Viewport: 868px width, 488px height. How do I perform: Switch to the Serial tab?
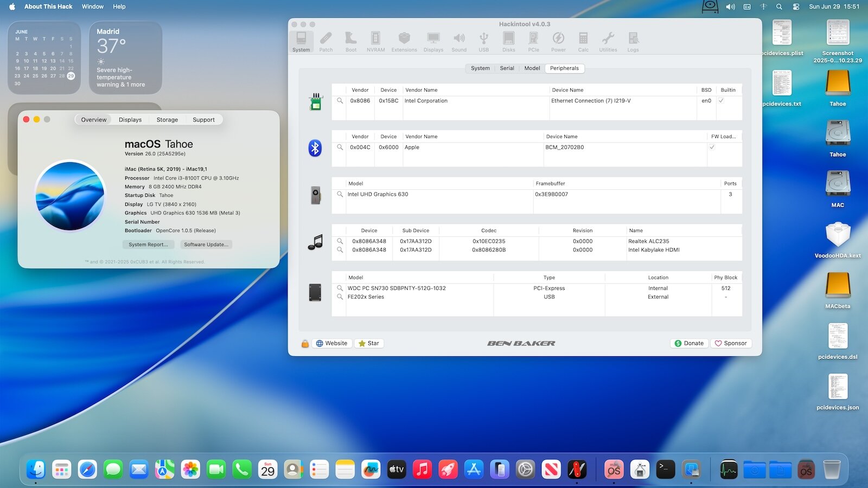tap(507, 68)
